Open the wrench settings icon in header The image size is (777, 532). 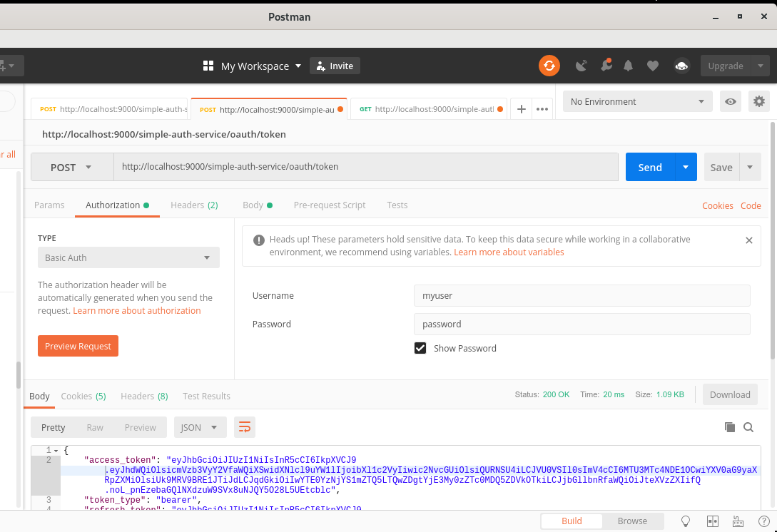tap(606, 65)
